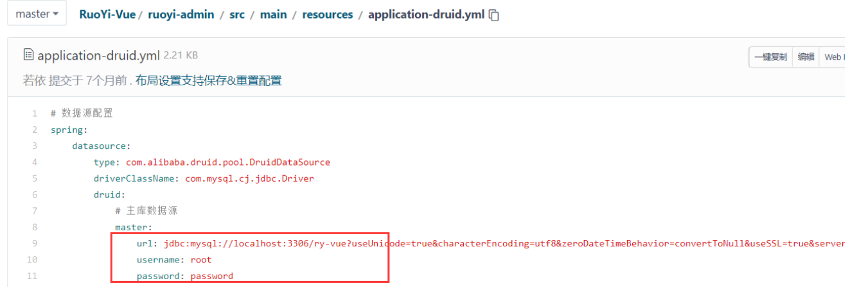Open the Web IDE button

[833, 56]
